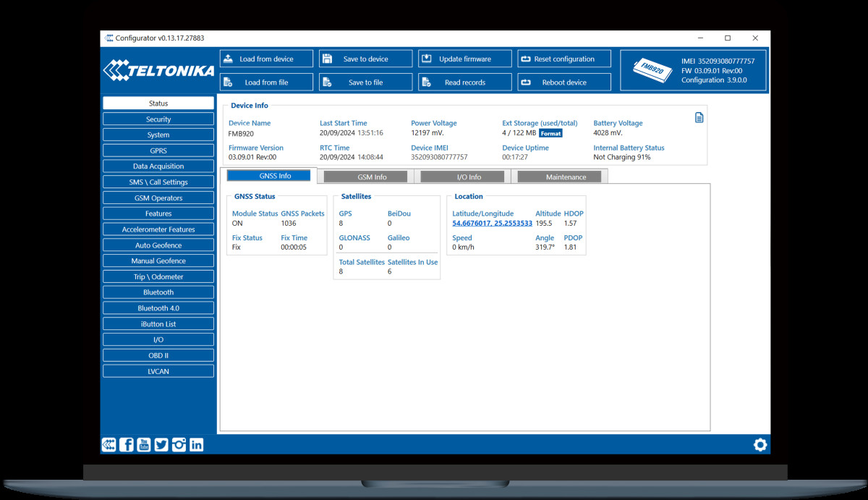This screenshot has height=500, width=868.
Task: Click Save to device button
Action: click(365, 59)
